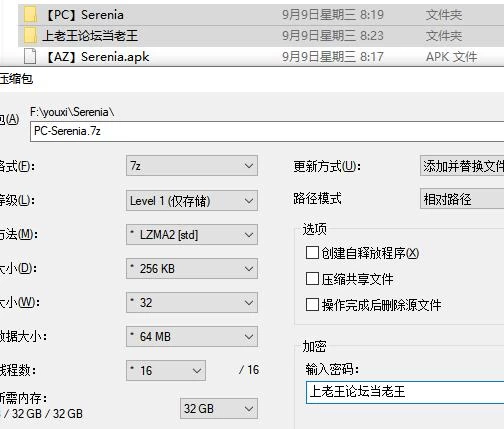The height and width of the screenshot is (429, 504).
Task: Open the 7z archive format dropdown
Action: [192, 166]
